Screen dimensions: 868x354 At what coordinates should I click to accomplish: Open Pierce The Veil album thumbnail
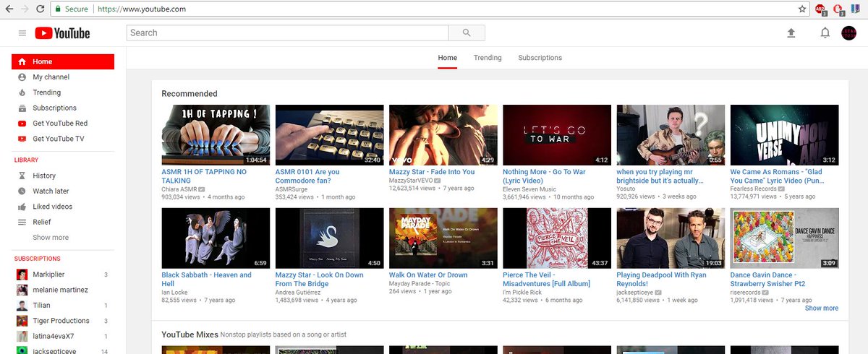point(557,238)
